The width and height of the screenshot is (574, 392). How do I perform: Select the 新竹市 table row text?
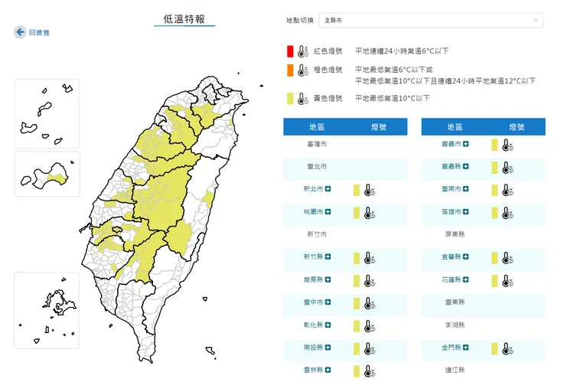click(317, 234)
